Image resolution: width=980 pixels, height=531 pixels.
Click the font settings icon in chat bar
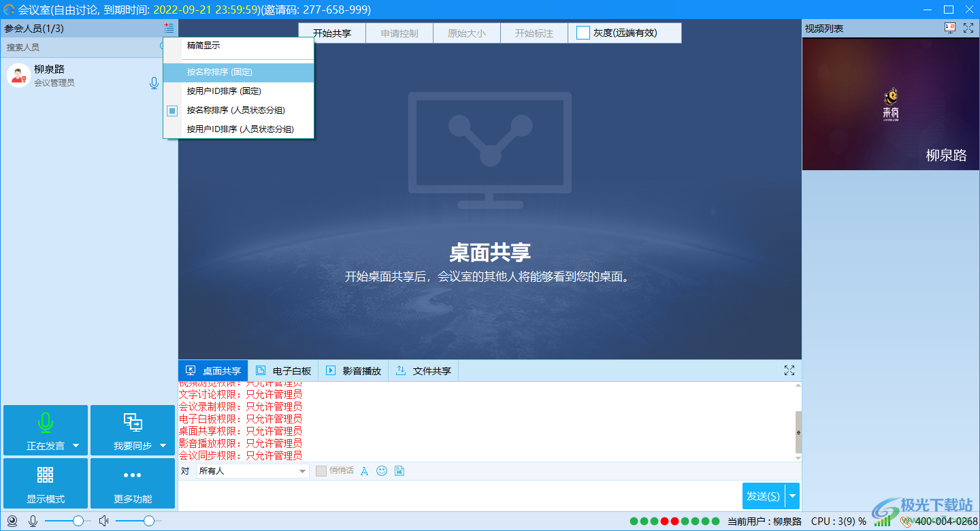click(x=365, y=470)
